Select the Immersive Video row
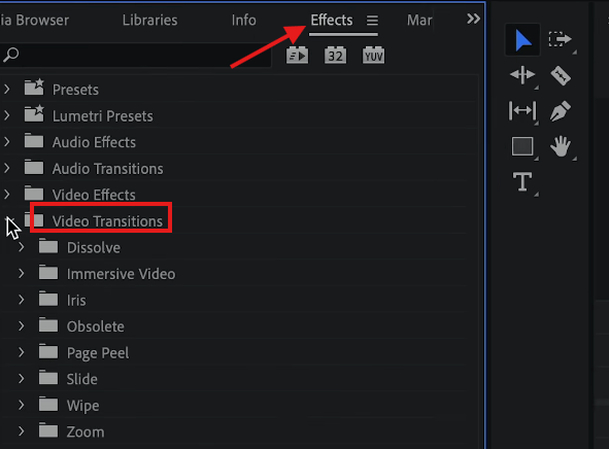This screenshot has height=449, width=609. (x=239, y=274)
